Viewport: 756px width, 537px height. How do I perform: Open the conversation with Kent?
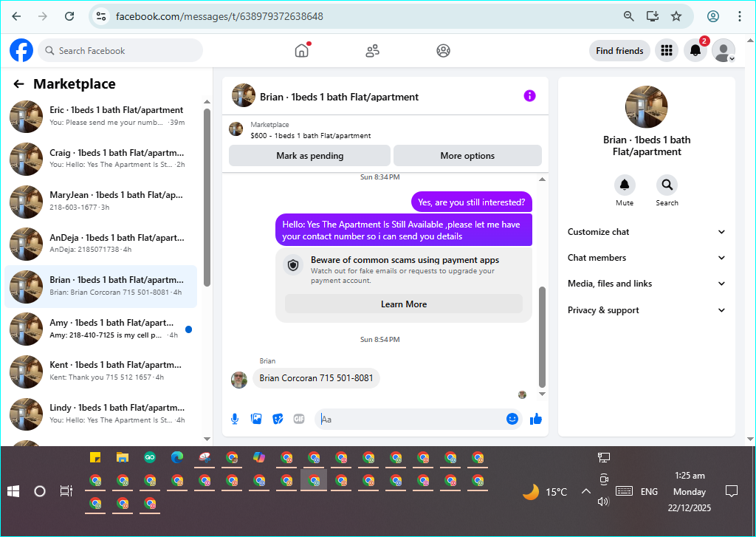click(x=100, y=371)
